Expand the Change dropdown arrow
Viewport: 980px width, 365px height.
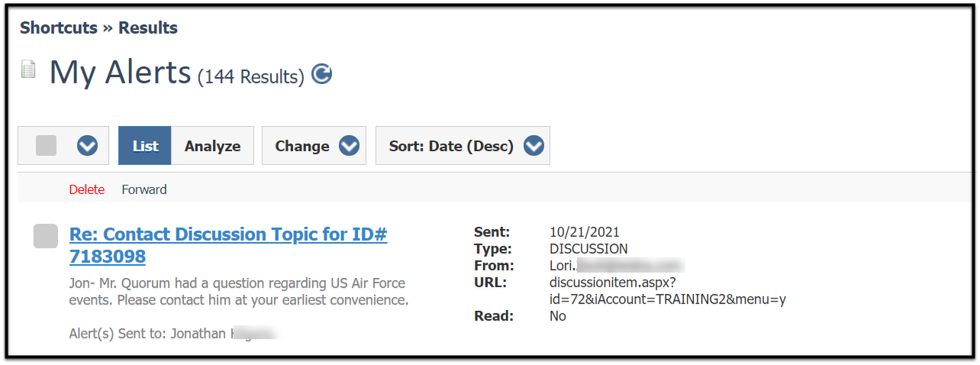349,146
